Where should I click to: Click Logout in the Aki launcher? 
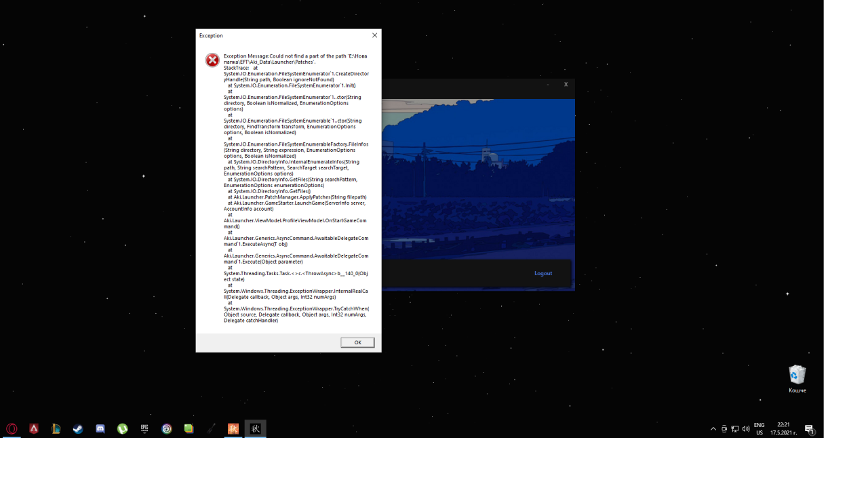coord(543,273)
